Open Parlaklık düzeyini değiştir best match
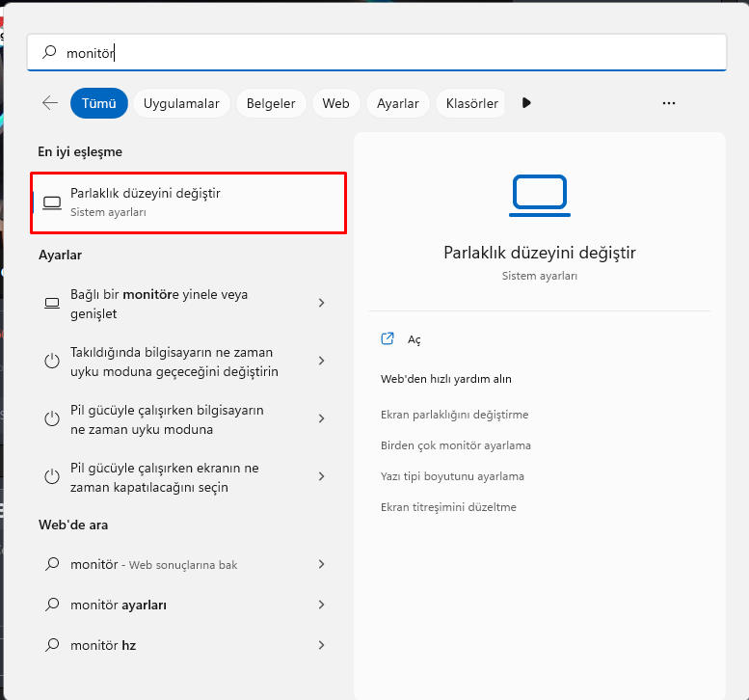 coord(188,202)
